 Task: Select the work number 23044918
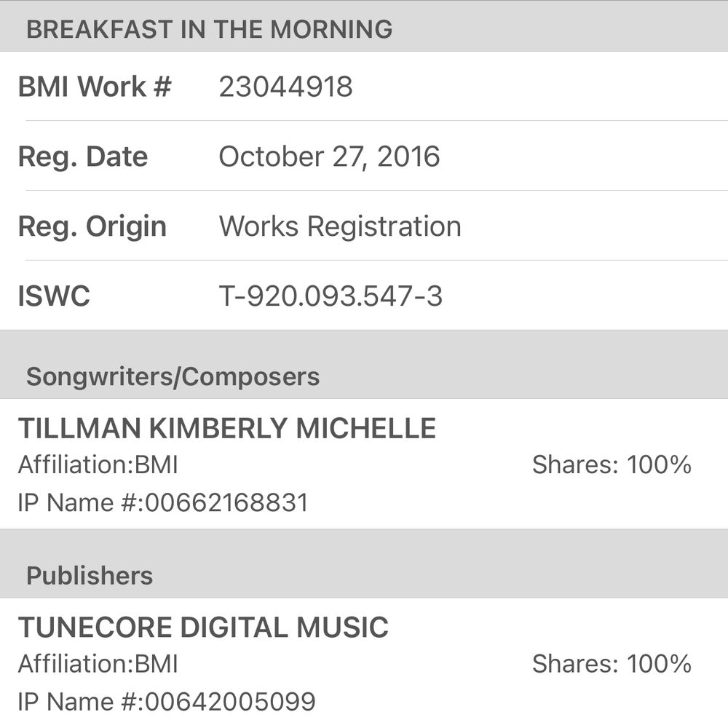[285, 87]
